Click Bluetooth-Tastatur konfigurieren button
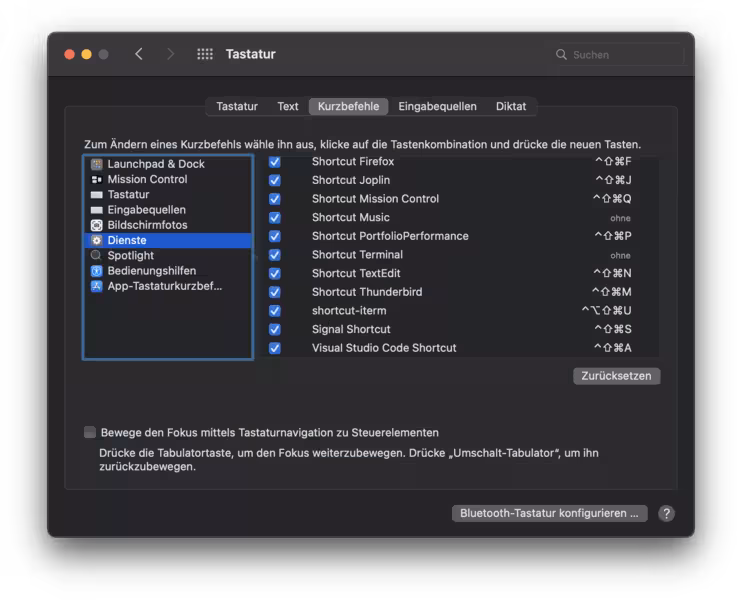The image size is (742, 600). click(x=549, y=513)
